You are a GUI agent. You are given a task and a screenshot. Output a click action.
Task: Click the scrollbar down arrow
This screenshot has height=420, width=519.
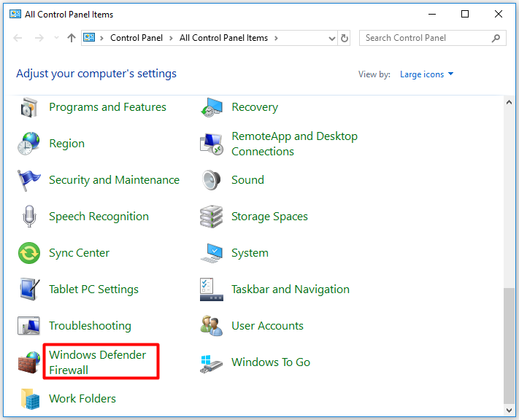click(x=509, y=411)
